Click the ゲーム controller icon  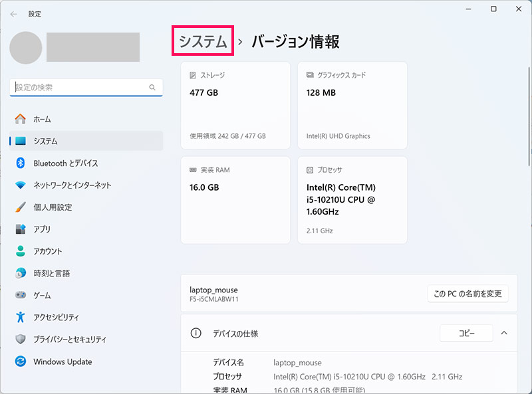pos(21,295)
